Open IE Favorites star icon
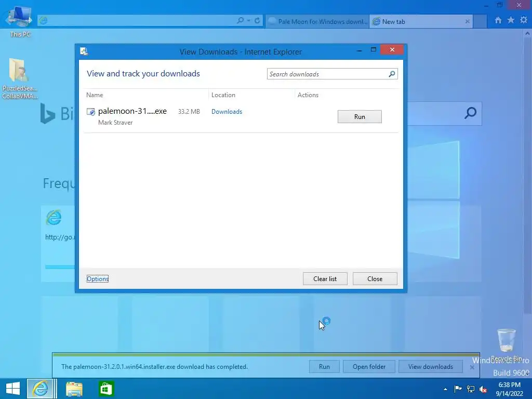Screen dimensions: 532x399 click(x=511, y=20)
